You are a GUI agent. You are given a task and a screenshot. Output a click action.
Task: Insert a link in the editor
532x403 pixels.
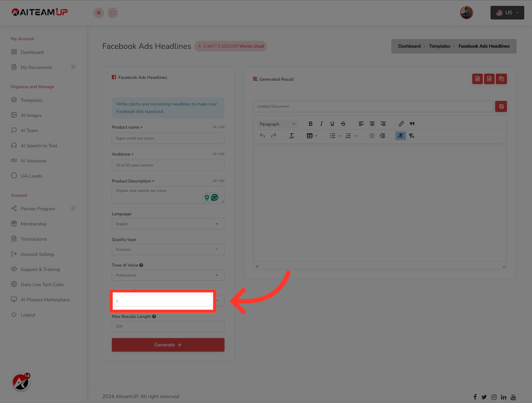click(401, 124)
